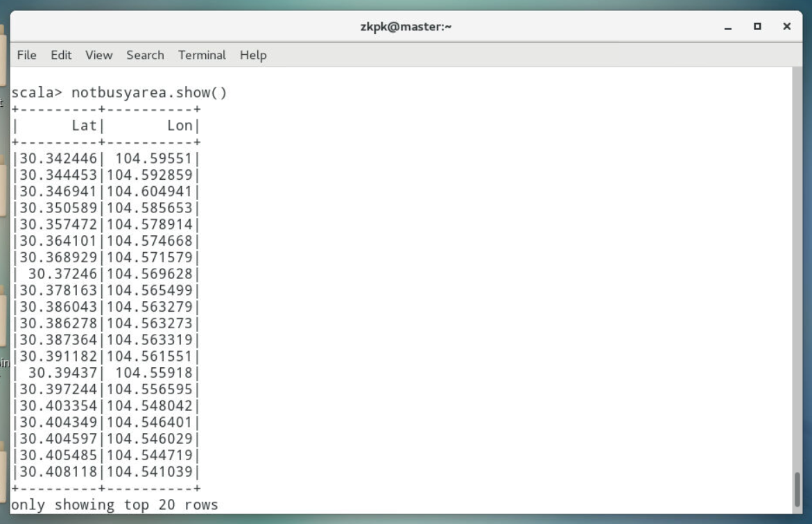812x524 pixels.
Task: Open the Help menu
Action: click(253, 55)
